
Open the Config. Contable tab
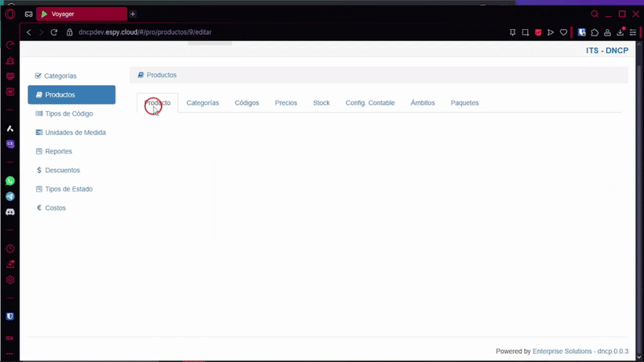pos(370,103)
